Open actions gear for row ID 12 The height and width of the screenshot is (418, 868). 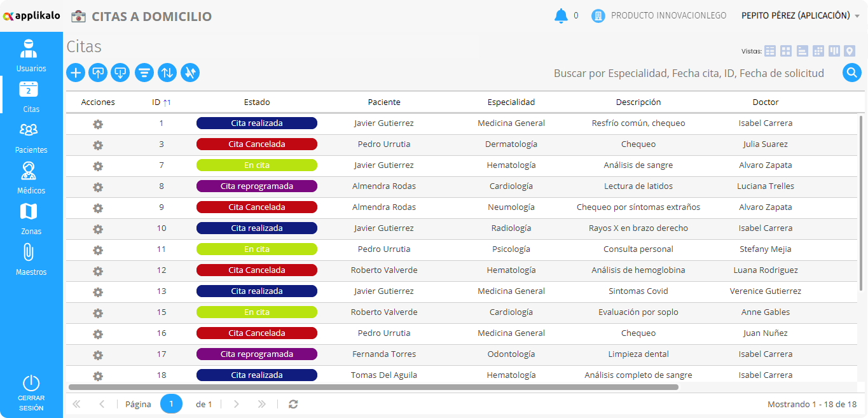98,271
